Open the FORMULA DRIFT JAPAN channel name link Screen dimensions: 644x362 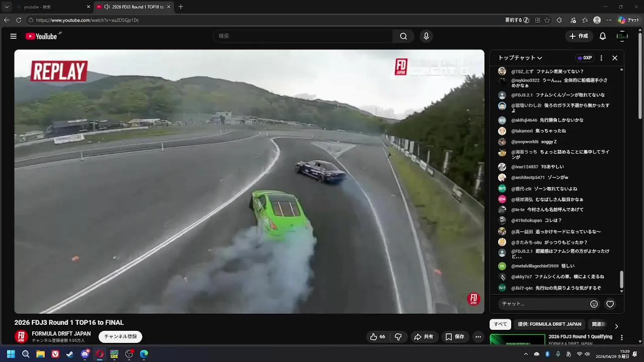[x=61, y=333]
